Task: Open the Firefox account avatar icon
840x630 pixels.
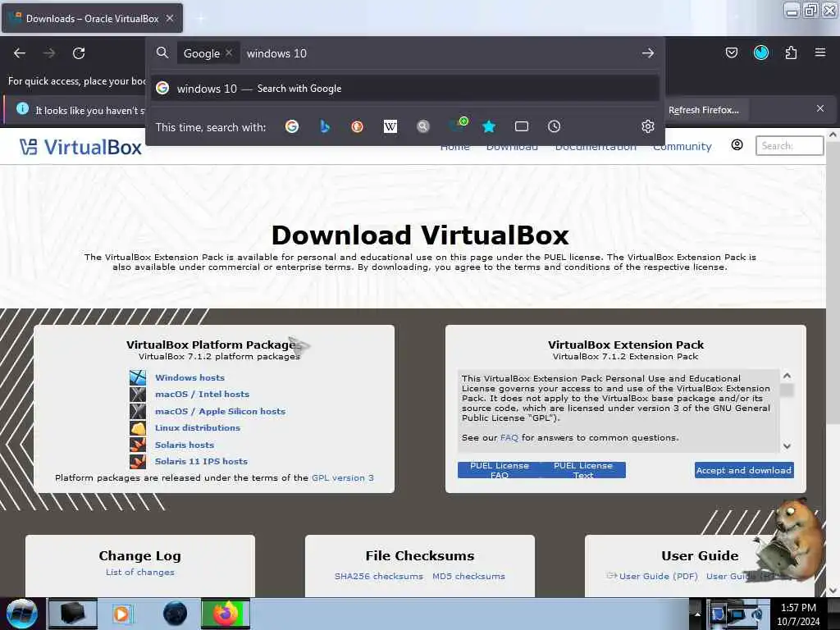Action: point(760,52)
